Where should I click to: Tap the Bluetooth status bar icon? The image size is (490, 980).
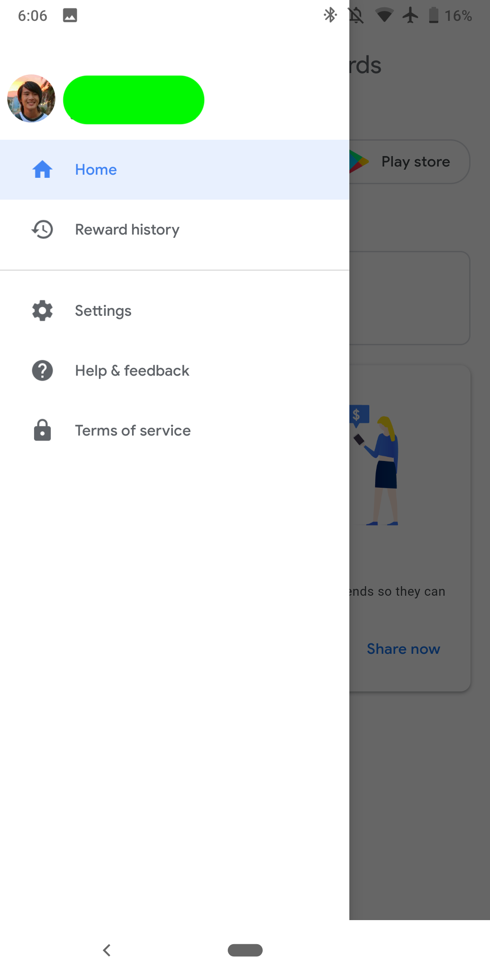tap(330, 15)
